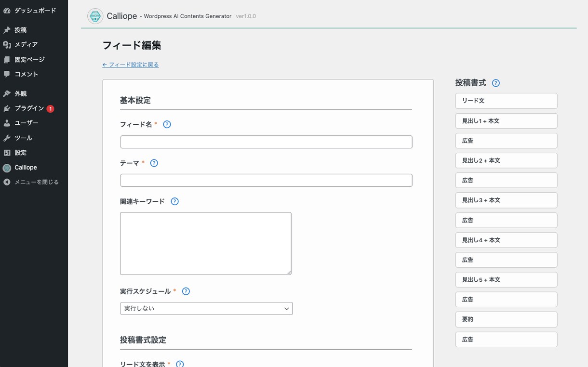Click the ver1.0.0 version label
The height and width of the screenshot is (367, 588).
pyautogui.click(x=246, y=16)
